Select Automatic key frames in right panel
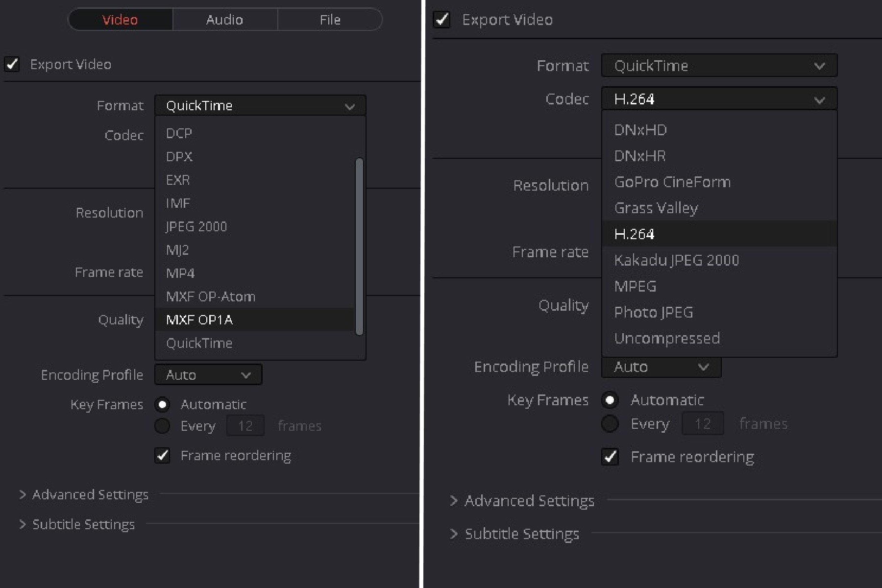The width and height of the screenshot is (882, 588). click(x=610, y=400)
